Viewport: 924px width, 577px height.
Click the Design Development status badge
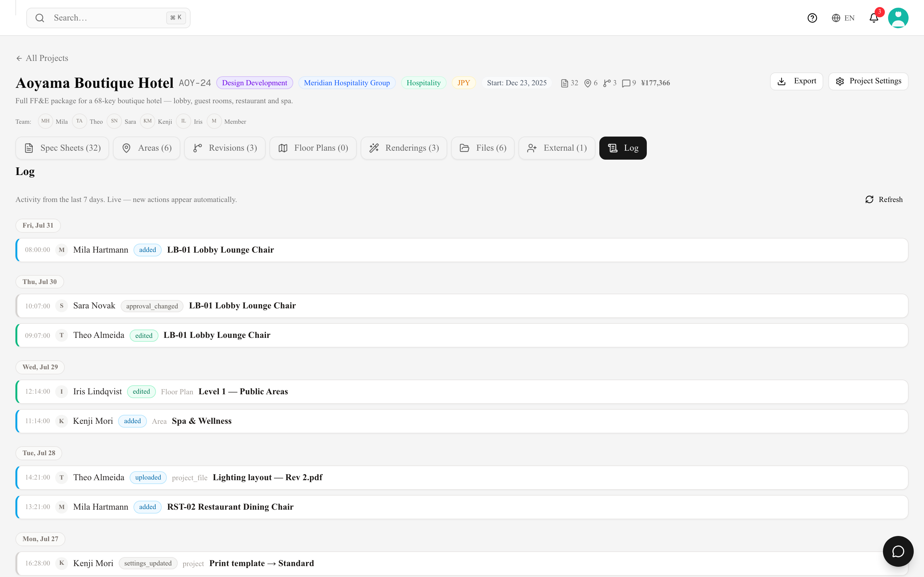255,83
